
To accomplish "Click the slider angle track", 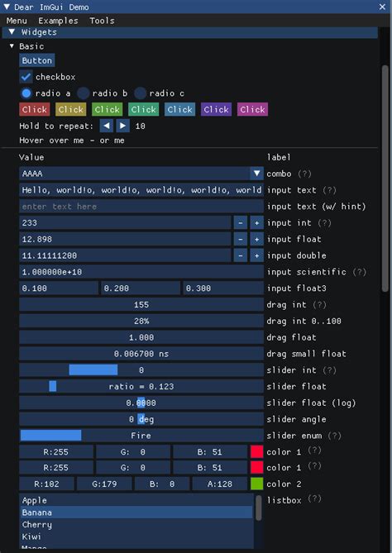I will [141, 419].
